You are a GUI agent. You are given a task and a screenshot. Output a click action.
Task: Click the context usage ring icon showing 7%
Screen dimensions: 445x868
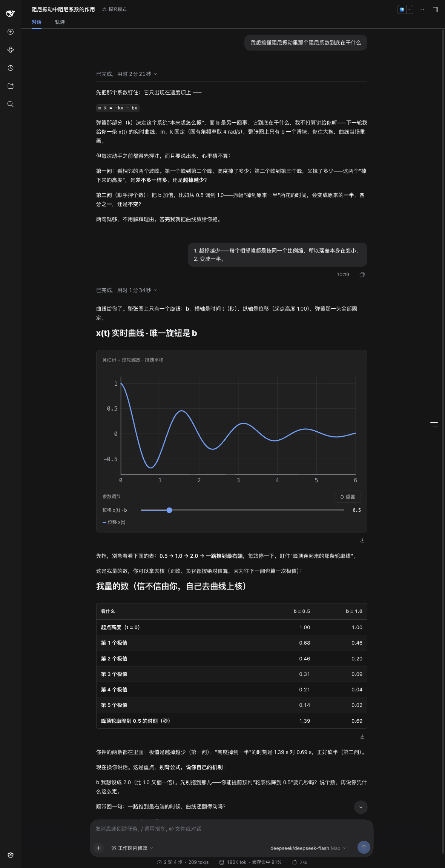[295, 862]
